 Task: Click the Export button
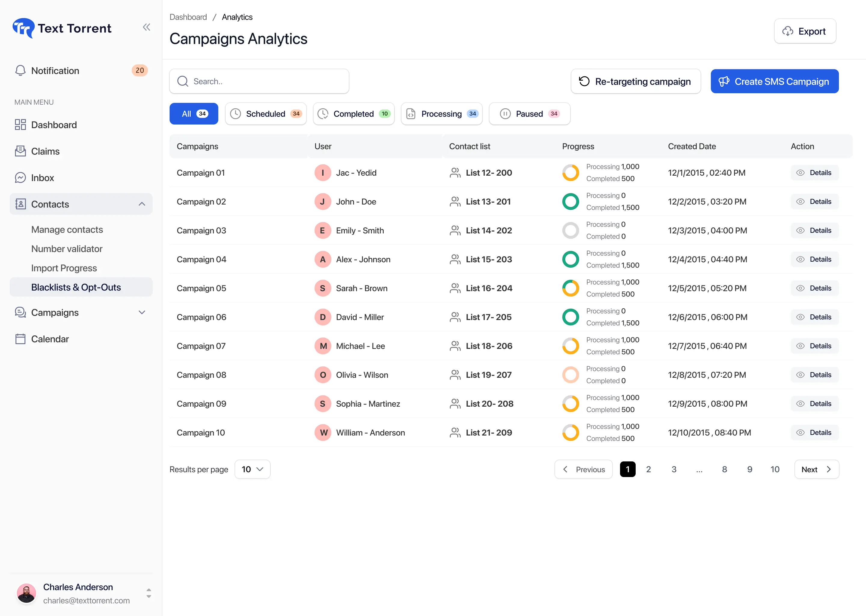[x=805, y=31]
